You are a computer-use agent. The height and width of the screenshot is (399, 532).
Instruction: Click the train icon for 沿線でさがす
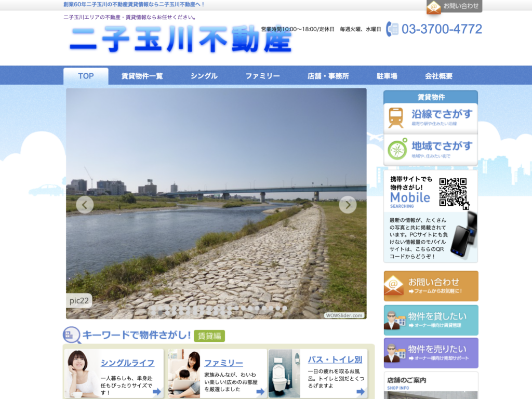tap(396, 118)
